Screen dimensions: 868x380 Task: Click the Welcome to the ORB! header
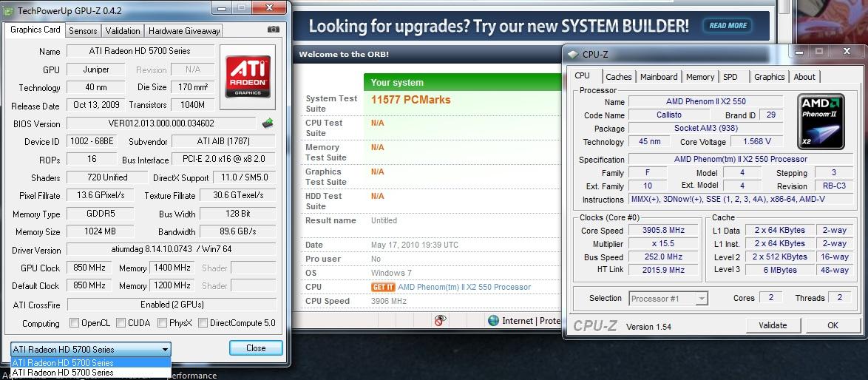[344, 54]
